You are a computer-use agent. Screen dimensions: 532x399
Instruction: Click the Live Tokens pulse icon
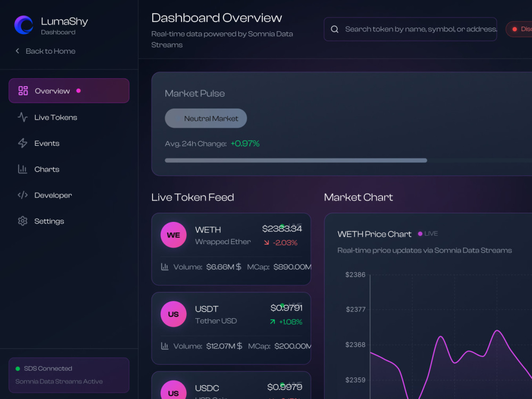tap(23, 117)
